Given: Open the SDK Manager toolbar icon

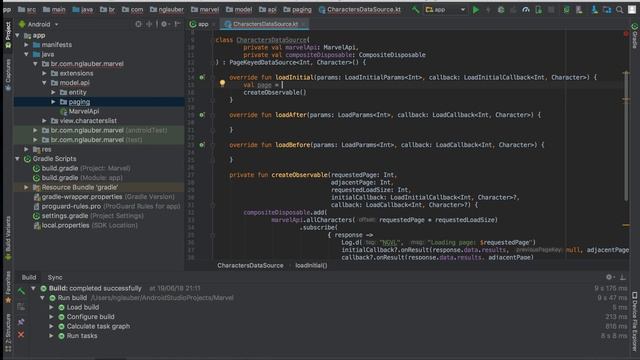Looking at the screenshot, I should tap(595, 9).
